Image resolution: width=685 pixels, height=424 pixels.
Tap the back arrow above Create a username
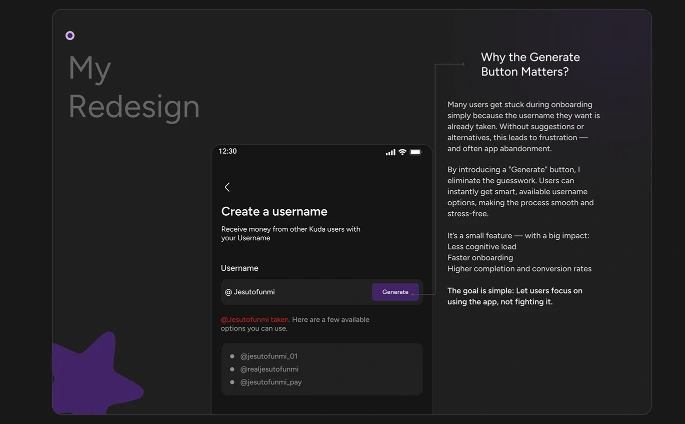(x=227, y=187)
